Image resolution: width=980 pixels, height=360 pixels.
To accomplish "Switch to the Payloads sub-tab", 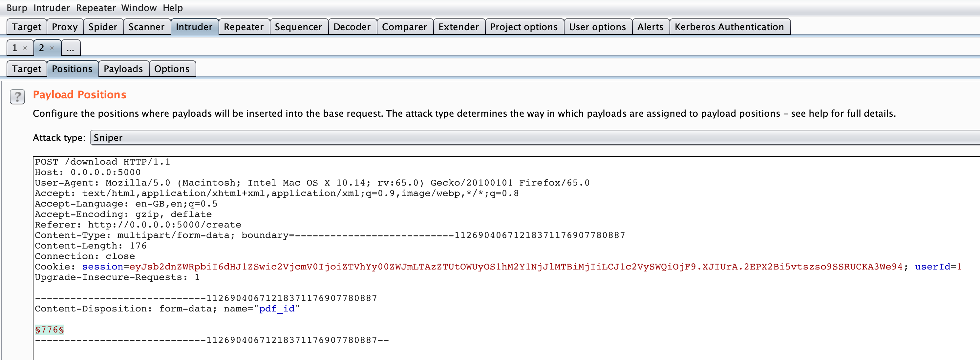I will click(123, 69).
